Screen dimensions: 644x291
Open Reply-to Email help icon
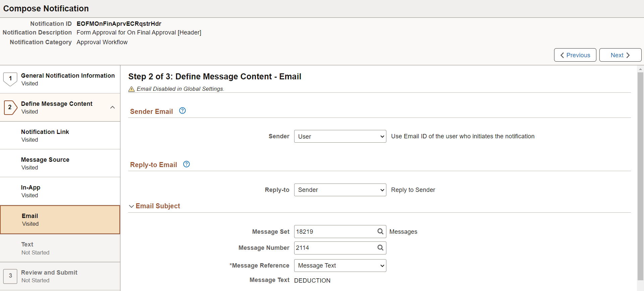click(186, 164)
